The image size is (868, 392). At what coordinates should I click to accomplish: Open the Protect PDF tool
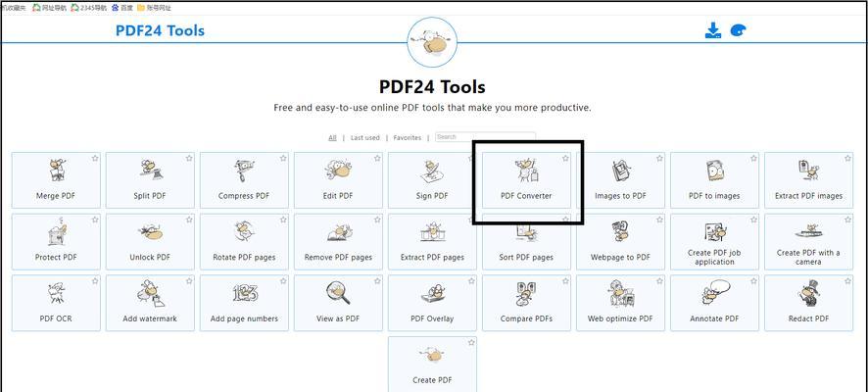[56, 242]
